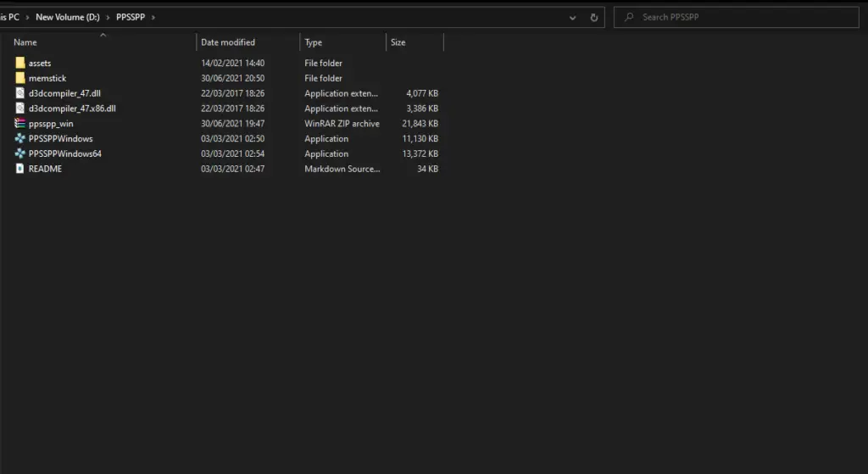Click the ppsspp_win WinRAR archive icon
This screenshot has width=868, height=474.
click(20, 123)
